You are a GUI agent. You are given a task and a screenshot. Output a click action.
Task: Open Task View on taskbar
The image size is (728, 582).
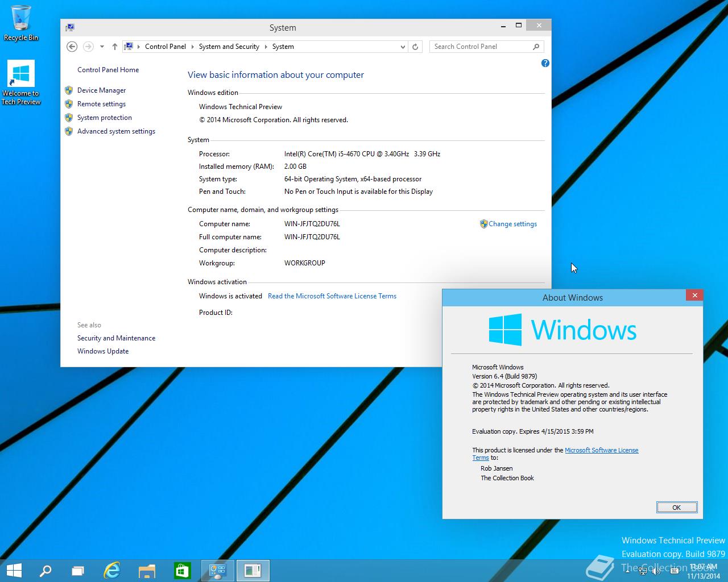click(78, 571)
